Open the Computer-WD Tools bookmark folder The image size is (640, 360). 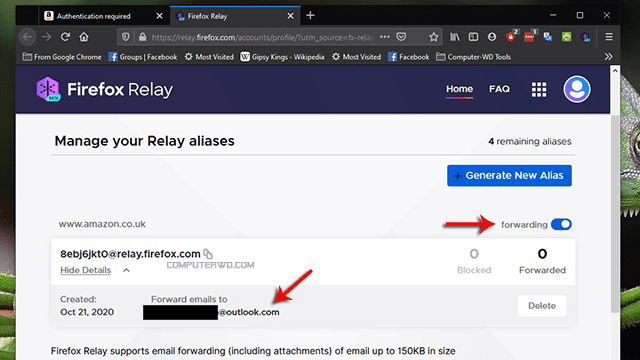[473, 57]
